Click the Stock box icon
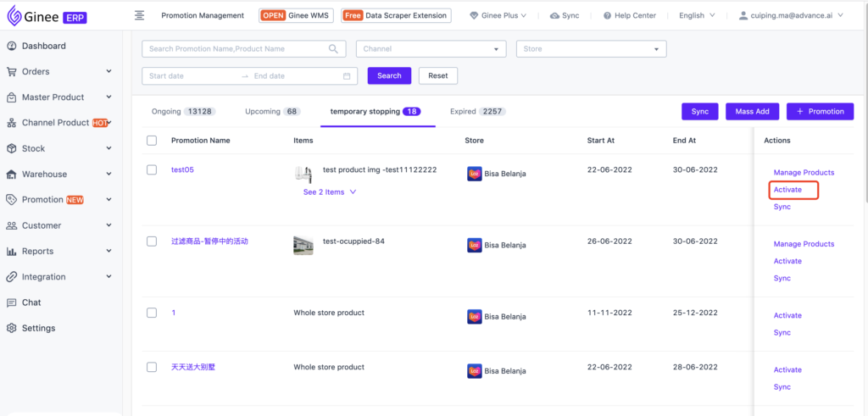 11,148
